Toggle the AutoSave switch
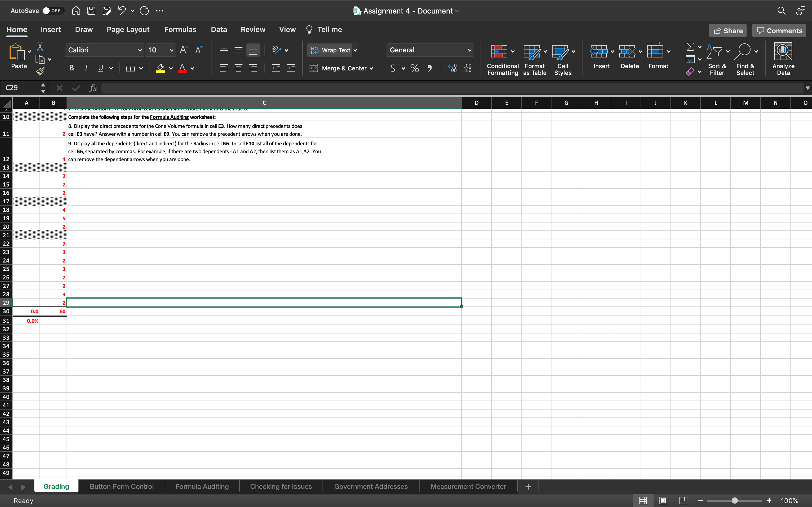 click(x=51, y=11)
